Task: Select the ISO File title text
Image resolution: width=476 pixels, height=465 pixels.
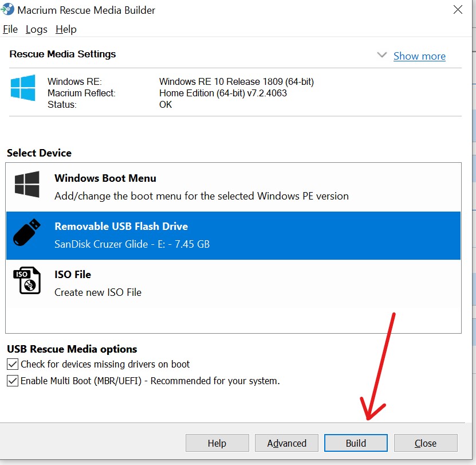Action: point(73,275)
